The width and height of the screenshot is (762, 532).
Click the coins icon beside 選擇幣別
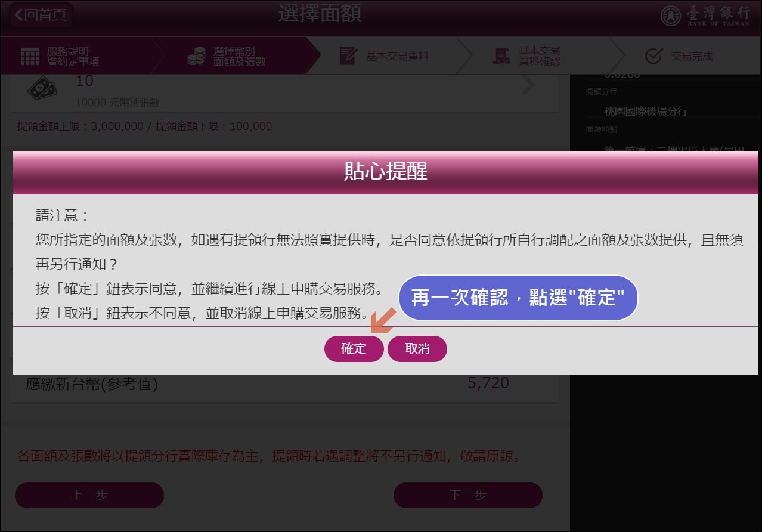[x=196, y=57]
